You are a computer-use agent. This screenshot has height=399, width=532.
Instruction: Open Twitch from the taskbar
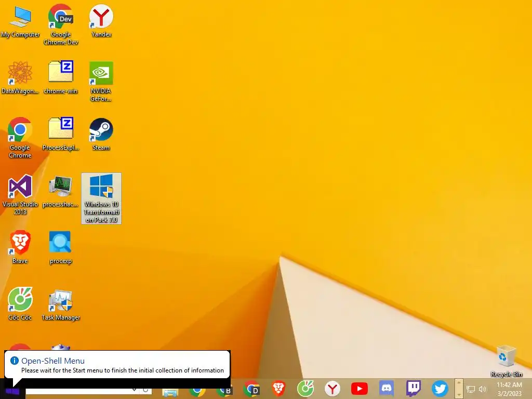(414, 389)
